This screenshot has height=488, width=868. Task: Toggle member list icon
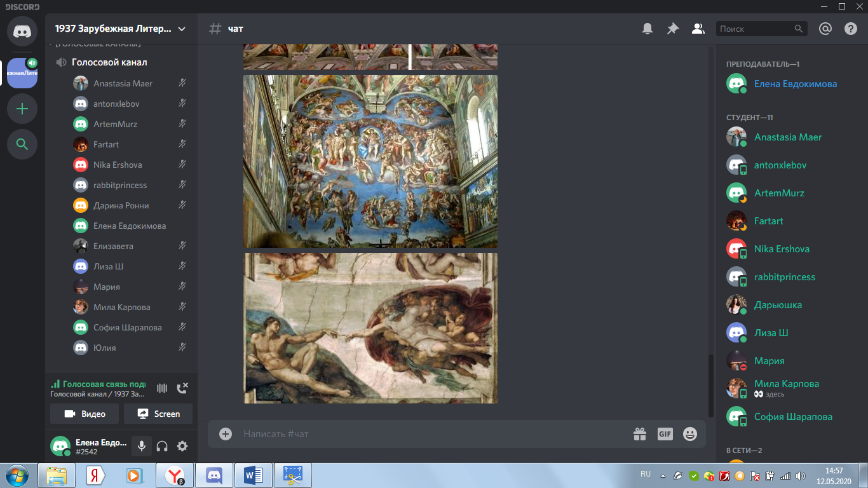tap(698, 29)
